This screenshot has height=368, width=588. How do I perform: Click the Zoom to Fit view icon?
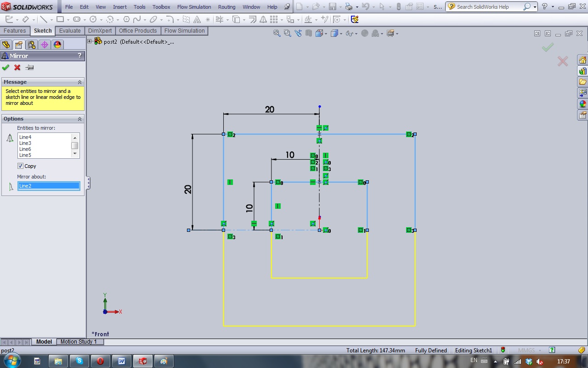(277, 33)
